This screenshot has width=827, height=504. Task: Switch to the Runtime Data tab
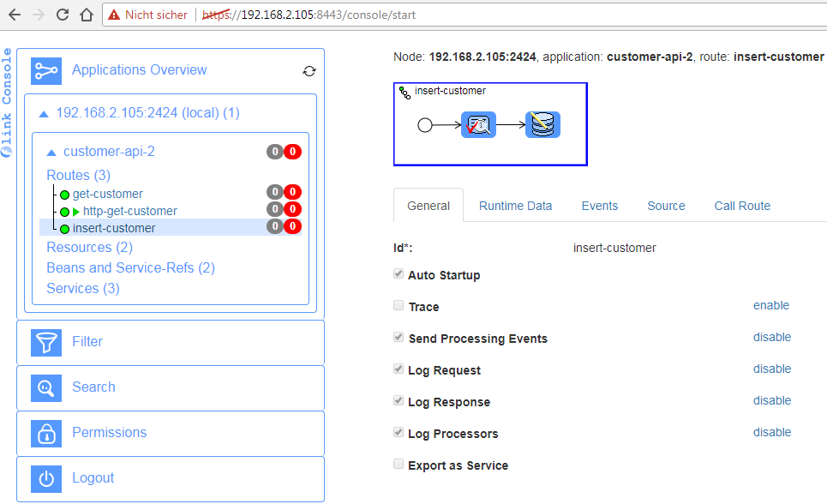tap(515, 206)
